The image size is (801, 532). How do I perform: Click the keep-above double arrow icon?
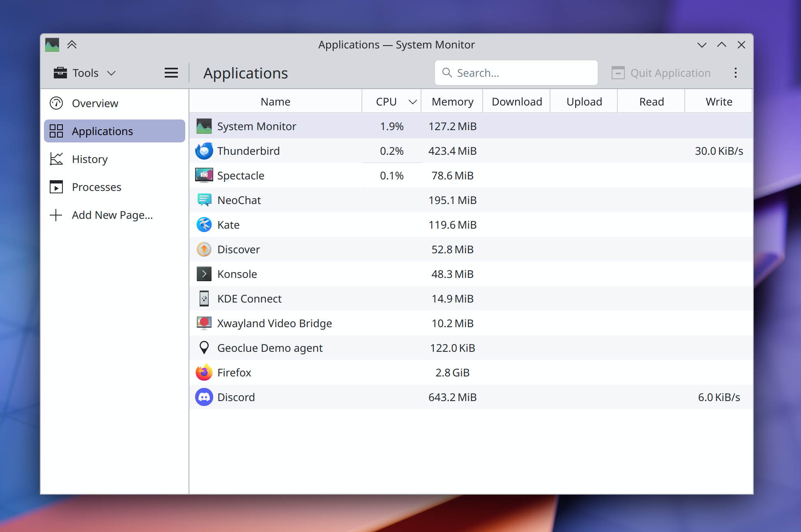(x=72, y=45)
